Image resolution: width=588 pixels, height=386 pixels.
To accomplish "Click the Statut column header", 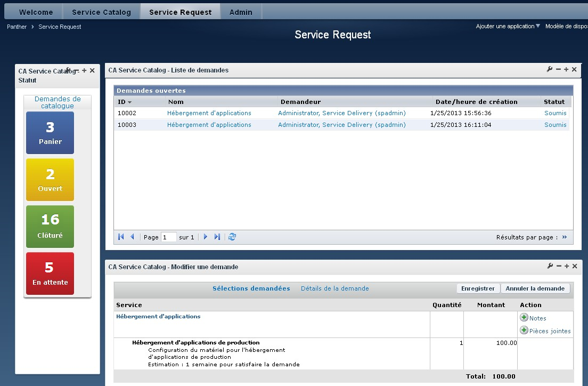I will pyautogui.click(x=556, y=102).
